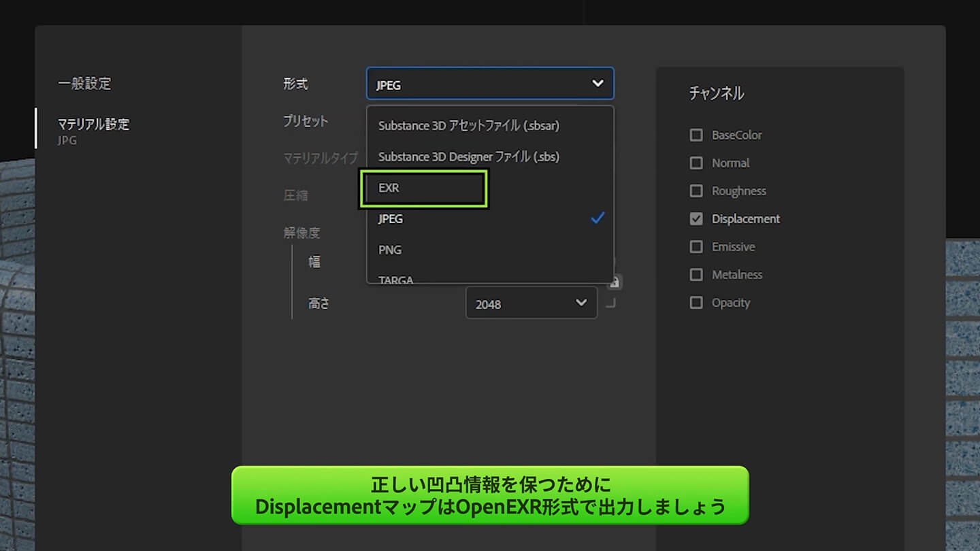
Task: Toggle the Emissive channel checkbox
Action: pos(696,247)
